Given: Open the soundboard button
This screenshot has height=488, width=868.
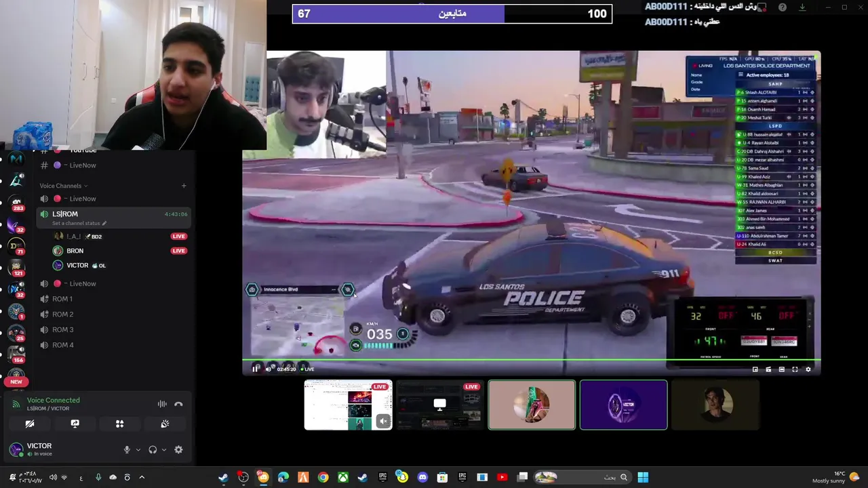Looking at the screenshot, I should 165,424.
